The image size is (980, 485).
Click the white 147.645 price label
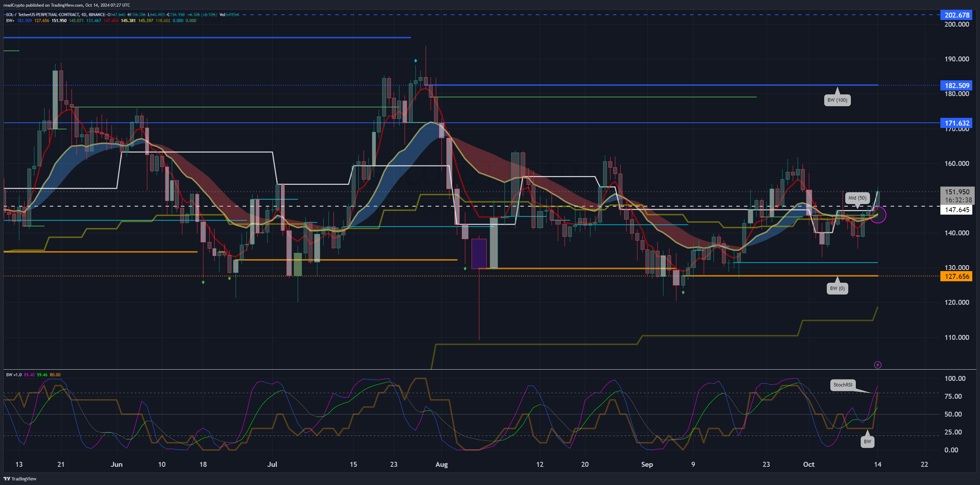(957, 210)
